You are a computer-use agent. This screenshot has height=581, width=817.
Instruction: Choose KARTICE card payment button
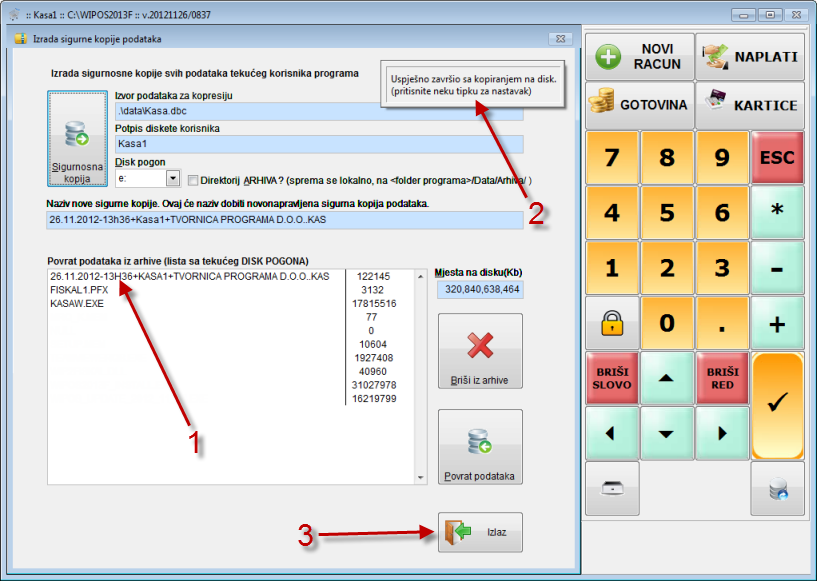pyautogui.click(x=750, y=104)
